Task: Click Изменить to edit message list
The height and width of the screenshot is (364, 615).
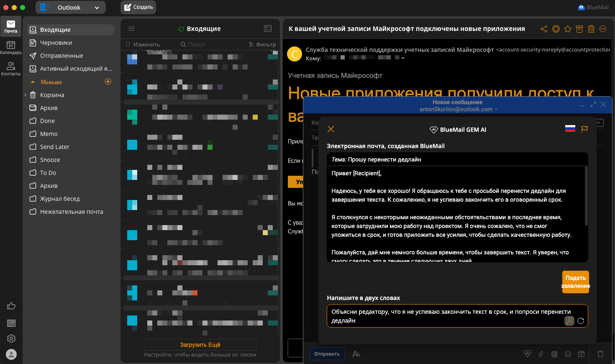Action: tap(143, 44)
